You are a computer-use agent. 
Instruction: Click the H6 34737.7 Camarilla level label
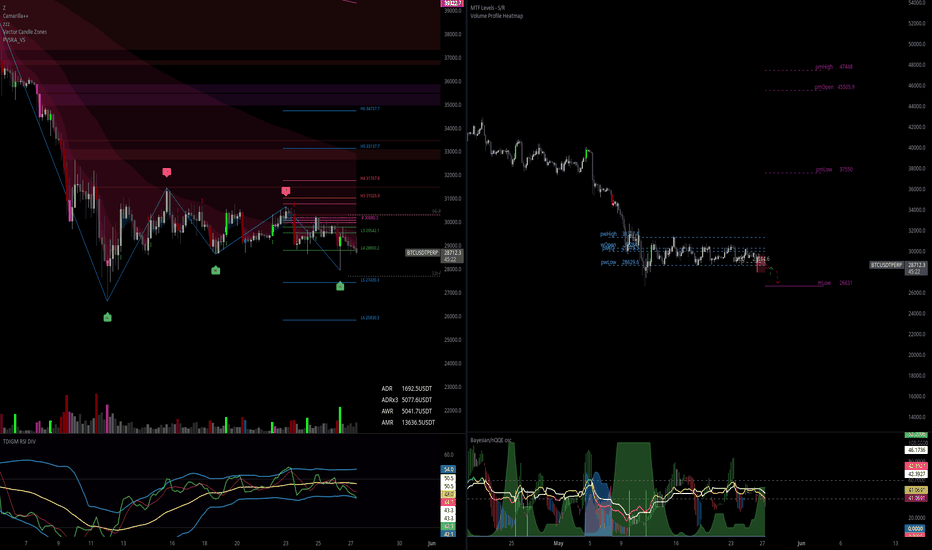[370, 109]
